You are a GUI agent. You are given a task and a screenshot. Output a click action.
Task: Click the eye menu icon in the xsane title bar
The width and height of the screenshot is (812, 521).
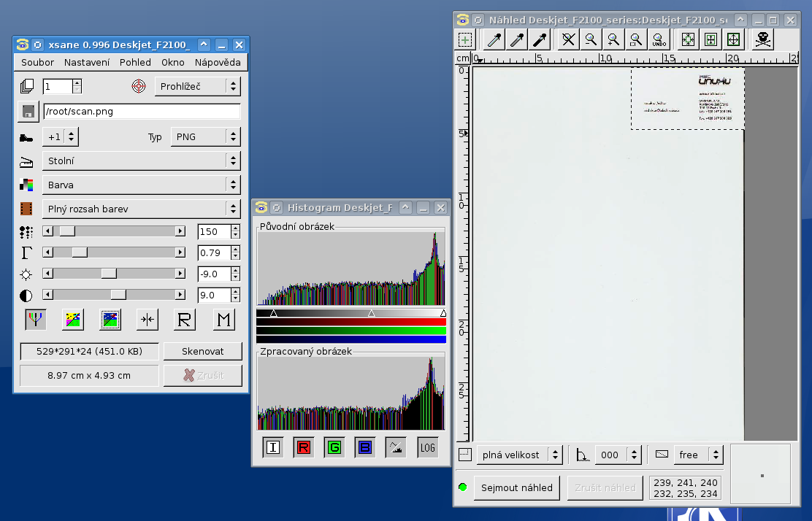(x=22, y=45)
